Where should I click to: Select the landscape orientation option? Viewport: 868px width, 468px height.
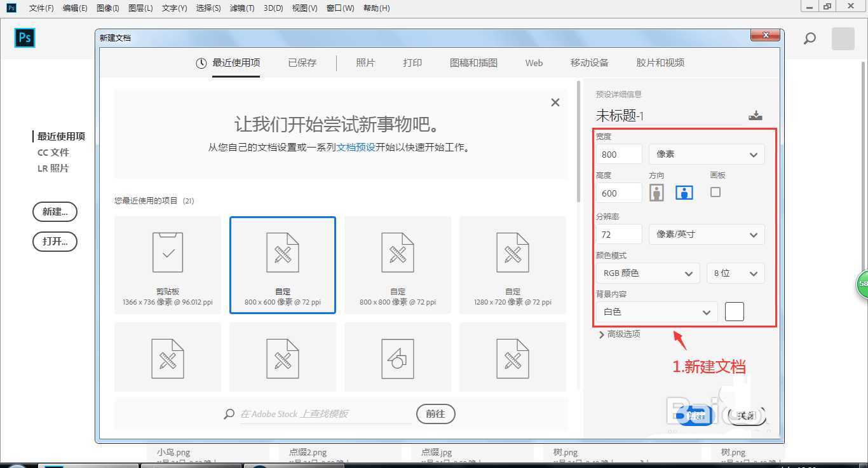click(684, 192)
